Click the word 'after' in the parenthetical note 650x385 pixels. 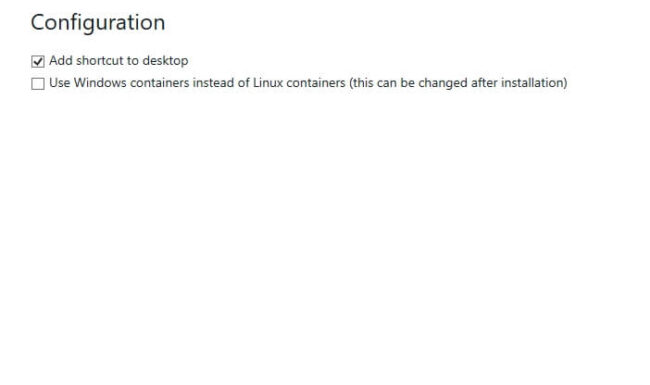point(484,83)
